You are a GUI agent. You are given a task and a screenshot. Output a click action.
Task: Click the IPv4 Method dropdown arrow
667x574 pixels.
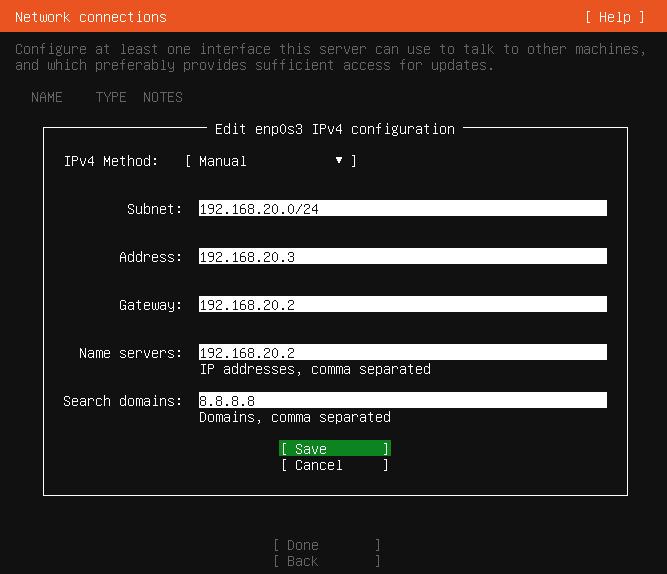pyautogui.click(x=339, y=161)
